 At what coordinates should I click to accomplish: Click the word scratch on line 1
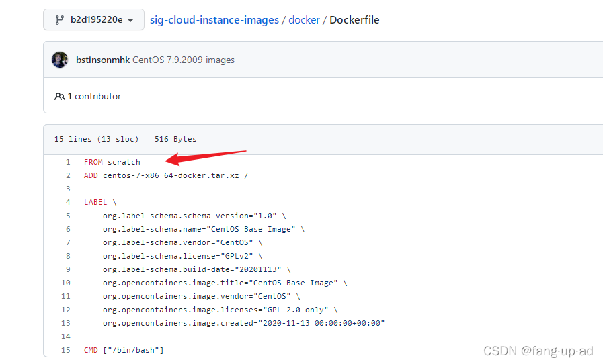(124, 162)
